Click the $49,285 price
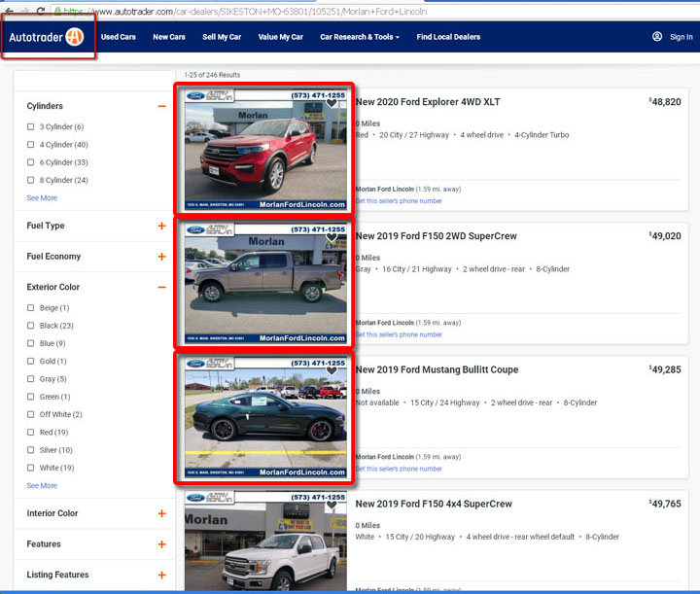 coord(665,369)
